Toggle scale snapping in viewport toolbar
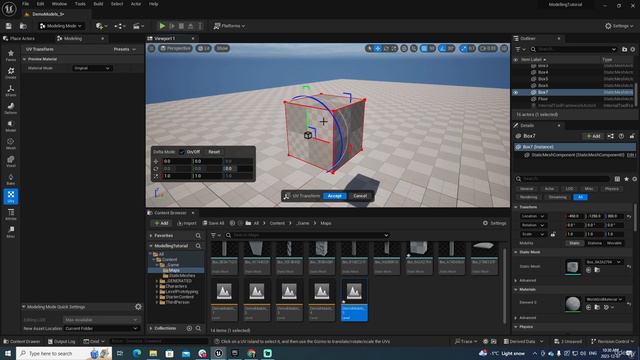Image resolution: width=640 pixels, height=360 pixels. pos(463,49)
